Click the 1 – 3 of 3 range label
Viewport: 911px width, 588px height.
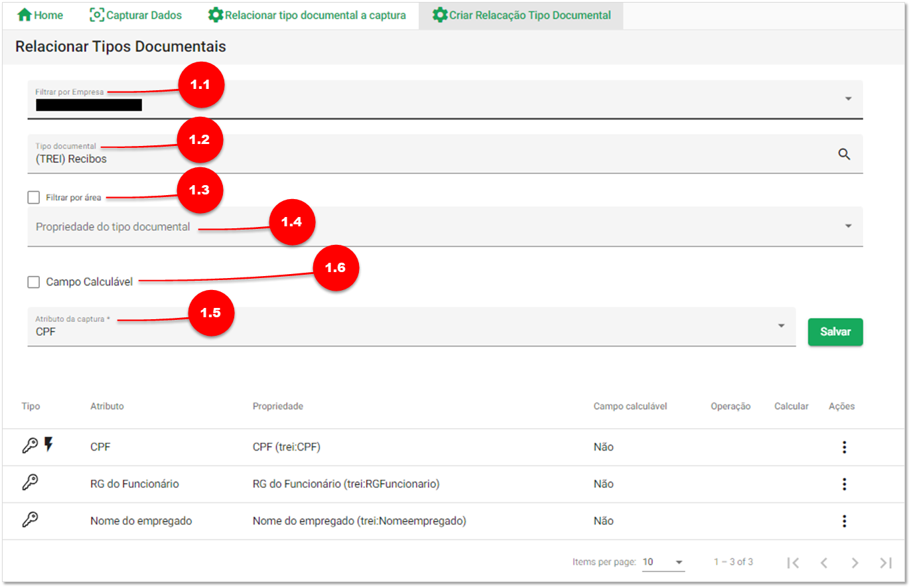[x=733, y=562]
